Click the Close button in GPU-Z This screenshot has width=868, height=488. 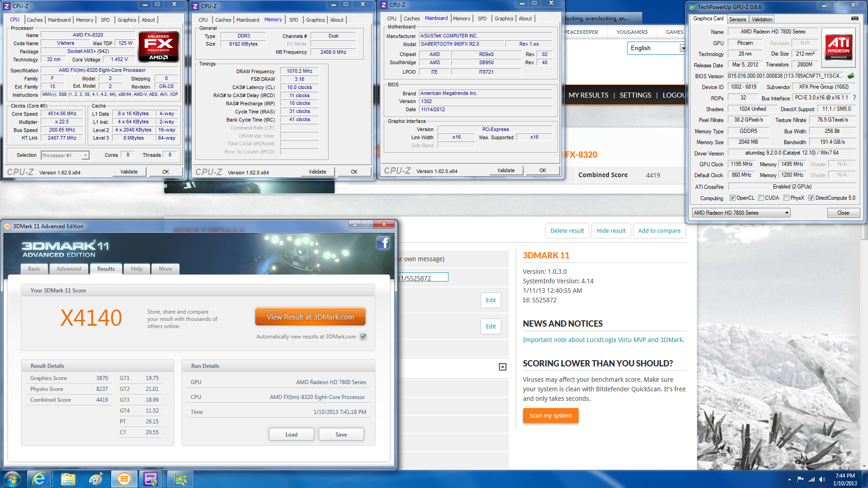tap(843, 213)
